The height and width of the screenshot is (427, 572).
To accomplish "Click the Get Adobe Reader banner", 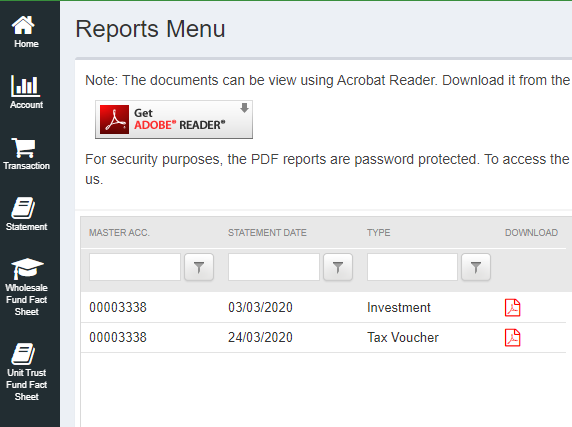I will 174,120.
